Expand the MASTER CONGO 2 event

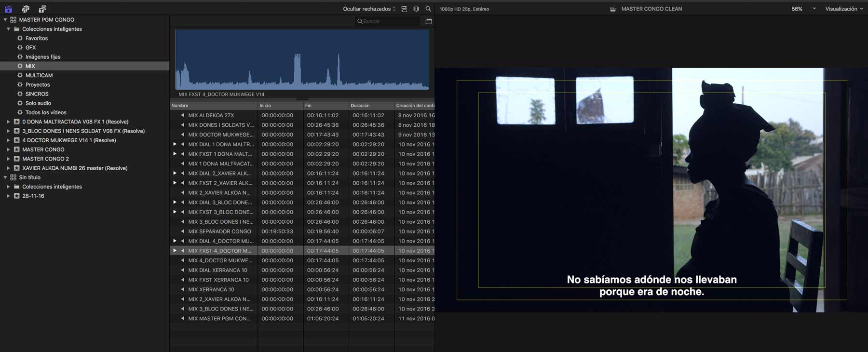pos(8,159)
